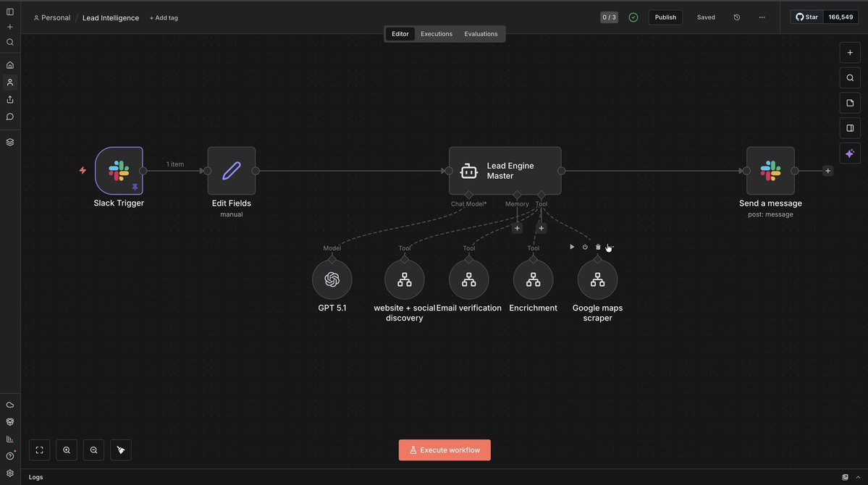This screenshot has height=485, width=868.
Task: Open Insights chart icon in sidebar
Action: pos(10,439)
